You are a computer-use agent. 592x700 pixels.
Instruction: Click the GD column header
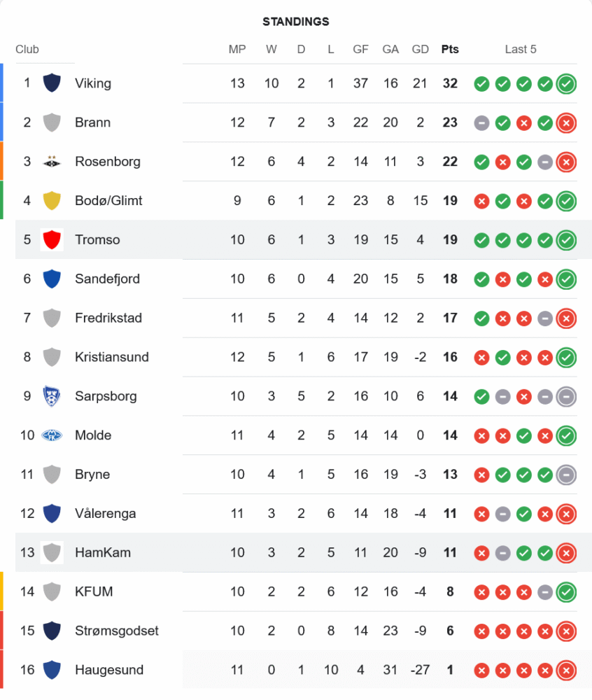click(x=421, y=50)
